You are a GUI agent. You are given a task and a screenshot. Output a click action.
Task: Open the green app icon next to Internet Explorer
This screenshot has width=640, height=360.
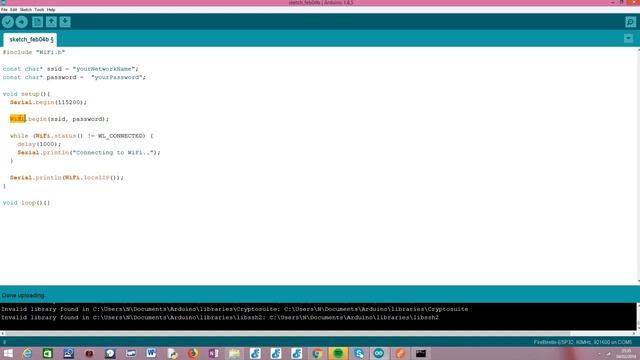tap(48, 353)
